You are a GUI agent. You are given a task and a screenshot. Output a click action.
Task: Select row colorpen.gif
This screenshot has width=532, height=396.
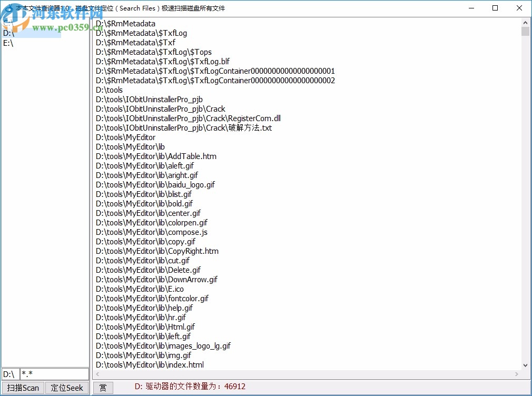(x=152, y=223)
